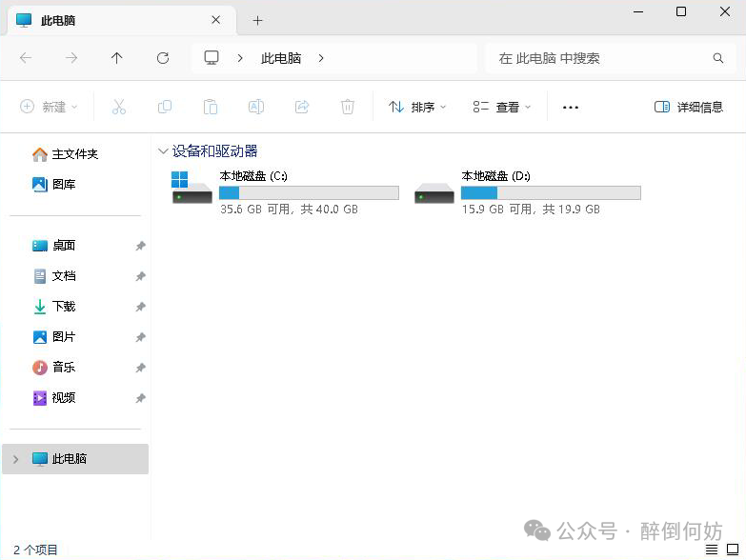Expand the 此电脑 tree node chevron
Image resolution: width=746 pixels, height=560 pixels.
coord(14,459)
